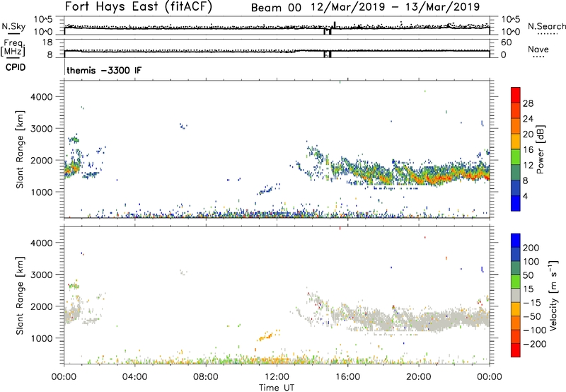Click the Power colorbar's dark blue bottom segment
This screenshot has width=566, height=392.
pos(516,203)
